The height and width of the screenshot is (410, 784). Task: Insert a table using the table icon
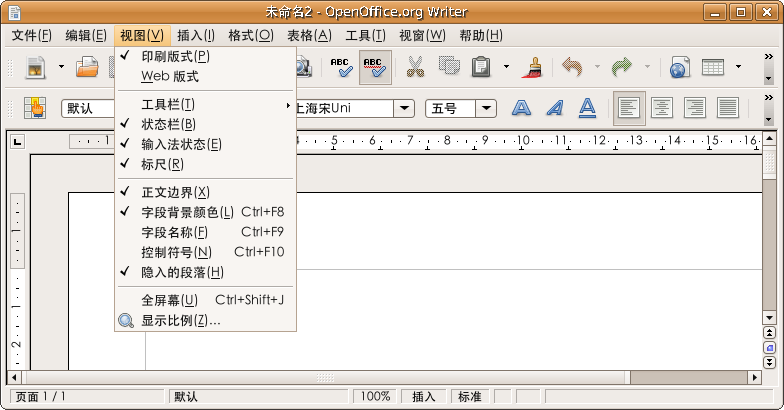tap(713, 67)
